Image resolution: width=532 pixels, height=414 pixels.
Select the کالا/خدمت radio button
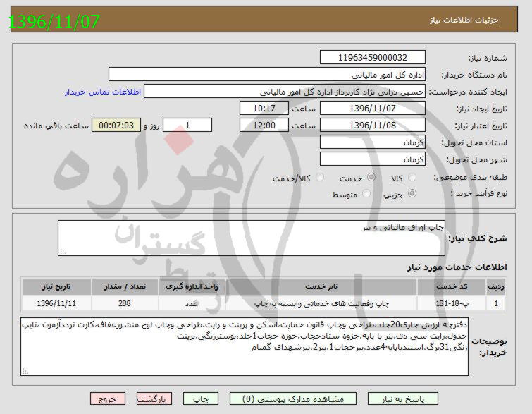point(320,177)
